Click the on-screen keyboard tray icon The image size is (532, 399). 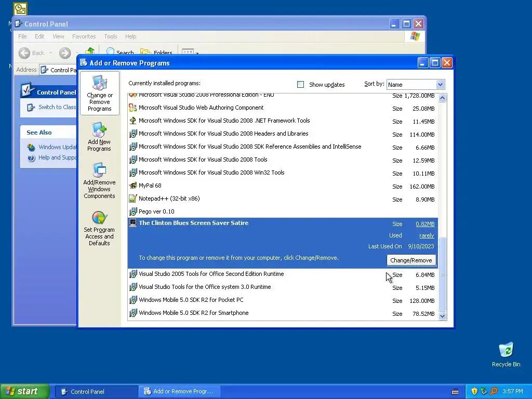click(x=455, y=392)
